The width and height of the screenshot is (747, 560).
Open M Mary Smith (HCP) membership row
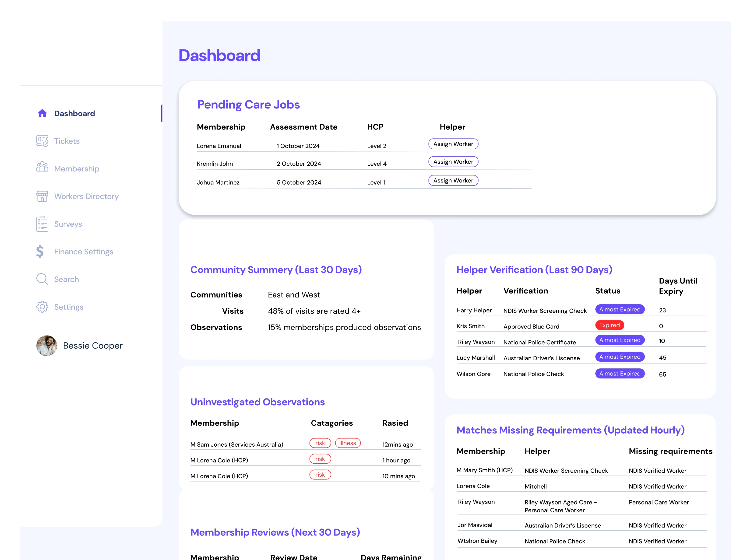tap(484, 470)
